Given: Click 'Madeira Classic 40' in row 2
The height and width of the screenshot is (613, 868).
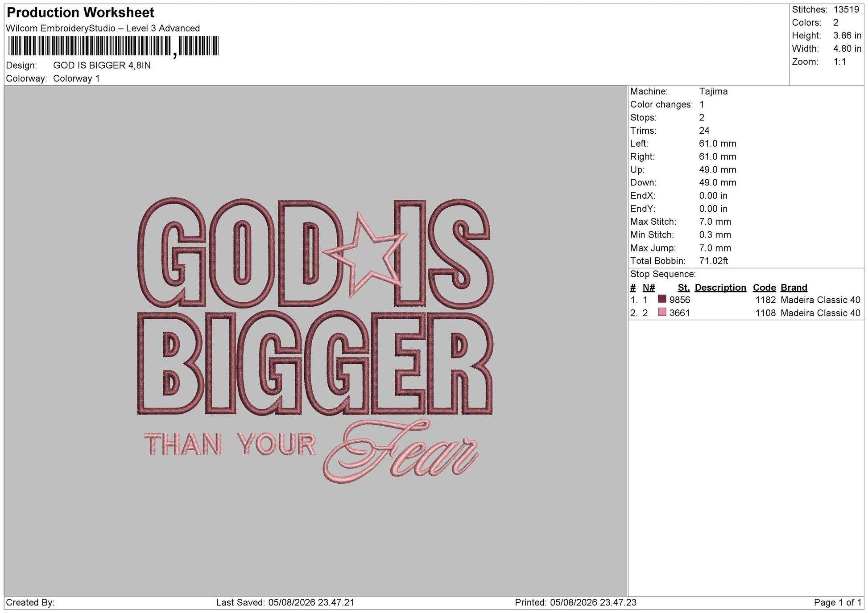Looking at the screenshot, I should pyautogui.click(x=820, y=313).
